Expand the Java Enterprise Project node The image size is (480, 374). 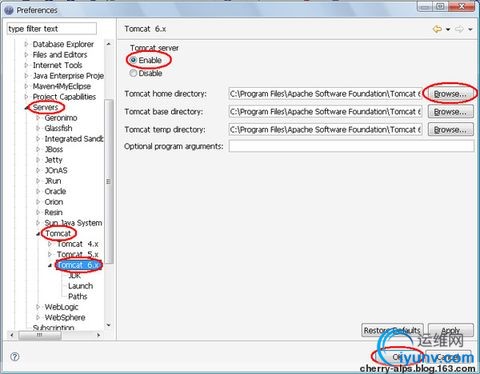click(x=26, y=76)
